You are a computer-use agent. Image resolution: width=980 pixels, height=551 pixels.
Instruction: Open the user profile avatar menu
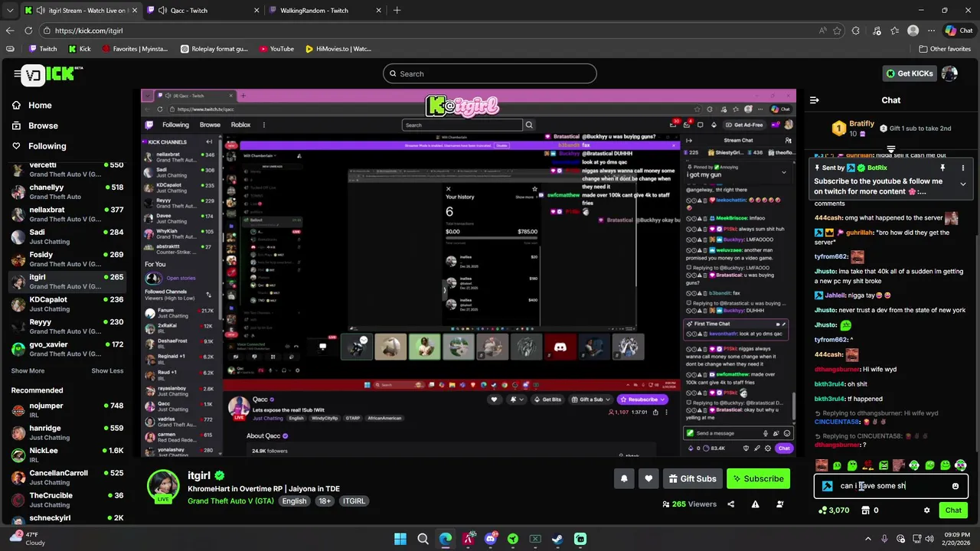coord(949,73)
